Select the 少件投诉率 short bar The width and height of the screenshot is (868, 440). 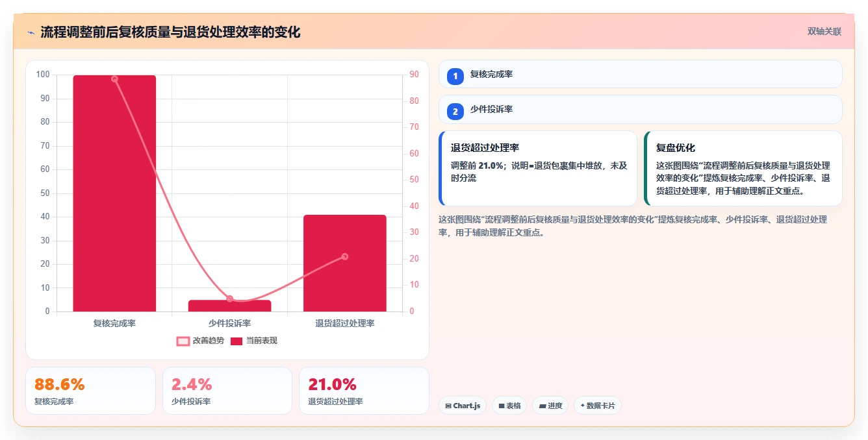(x=229, y=306)
